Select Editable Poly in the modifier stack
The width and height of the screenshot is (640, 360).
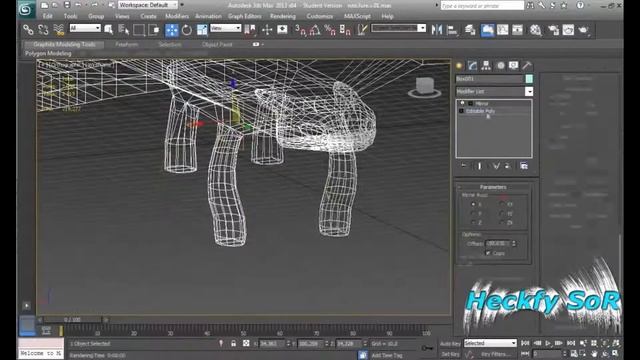coord(480,111)
